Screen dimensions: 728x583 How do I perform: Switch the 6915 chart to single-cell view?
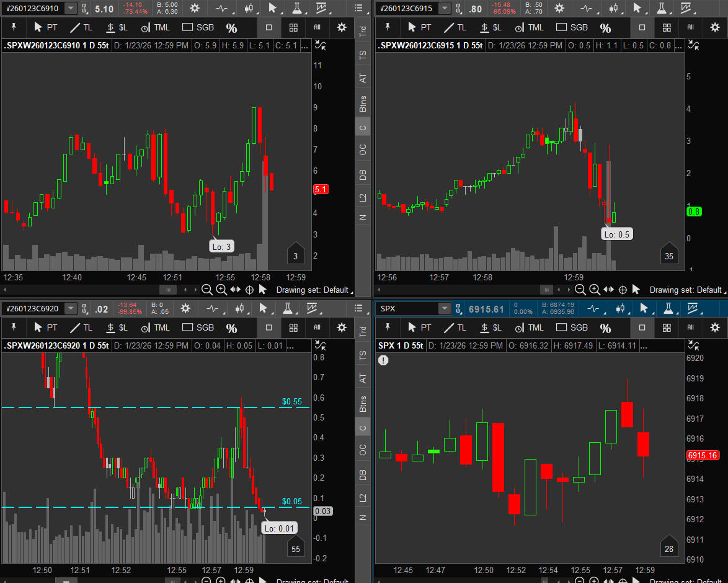click(x=642, y=27)
